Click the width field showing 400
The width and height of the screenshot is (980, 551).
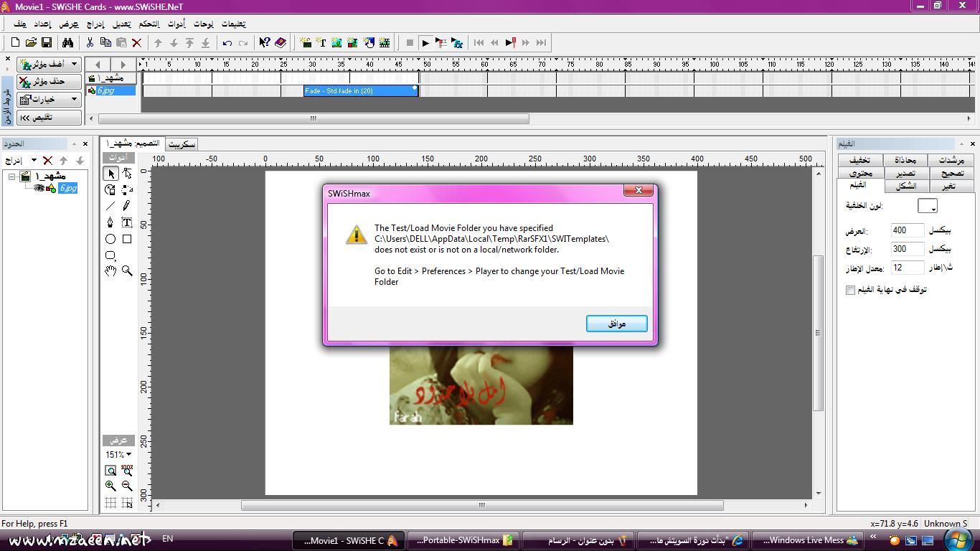pyautogui.click(x=907, y=230)
